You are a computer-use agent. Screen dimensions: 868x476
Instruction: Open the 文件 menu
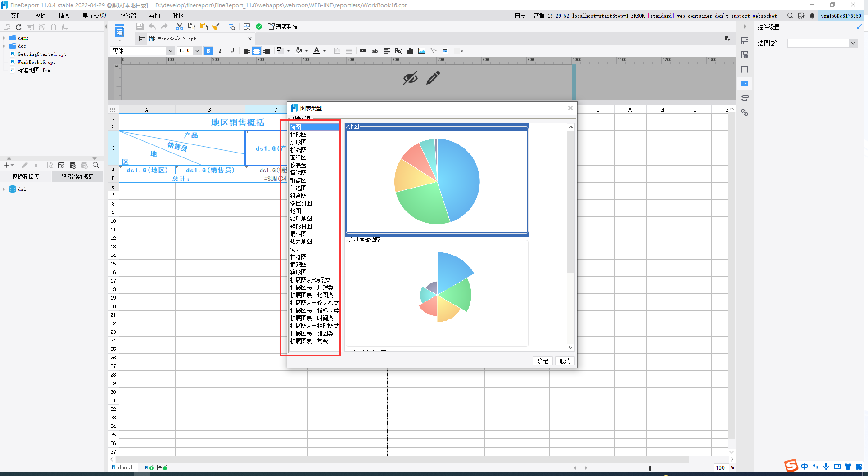click(17, 15)
